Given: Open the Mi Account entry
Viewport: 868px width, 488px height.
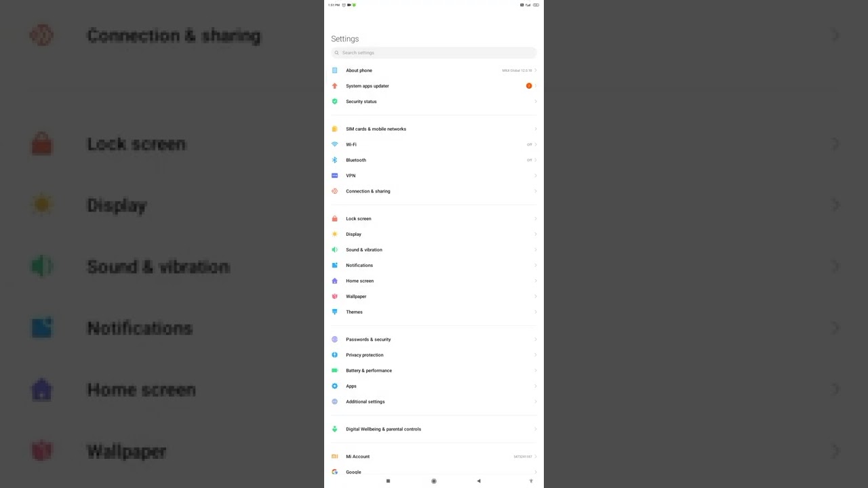Looking at the screenshot, I should point(434,457).
